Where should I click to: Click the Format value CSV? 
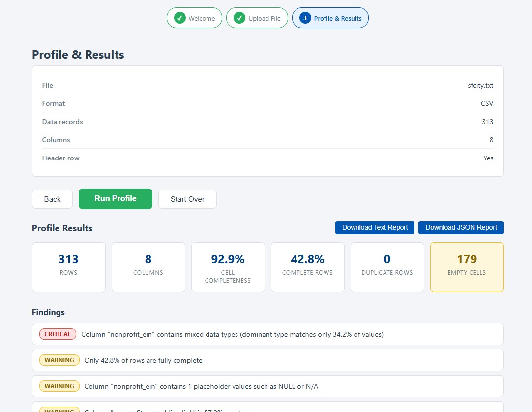click(x=487, y=103)
